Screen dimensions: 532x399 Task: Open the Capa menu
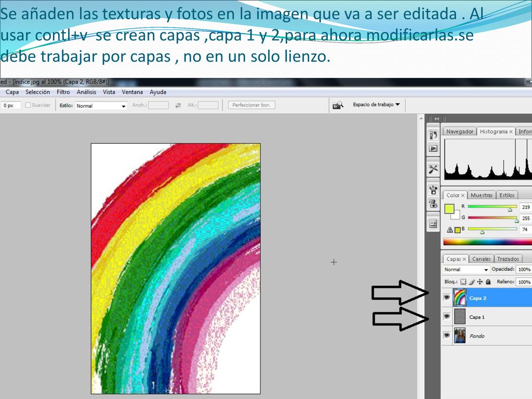[x=12, y=92]
